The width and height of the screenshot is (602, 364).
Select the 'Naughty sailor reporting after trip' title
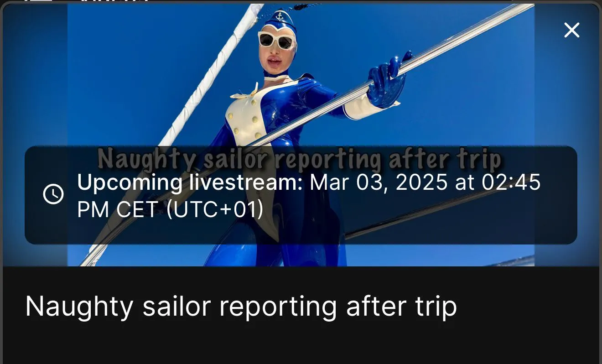[241, 306]
